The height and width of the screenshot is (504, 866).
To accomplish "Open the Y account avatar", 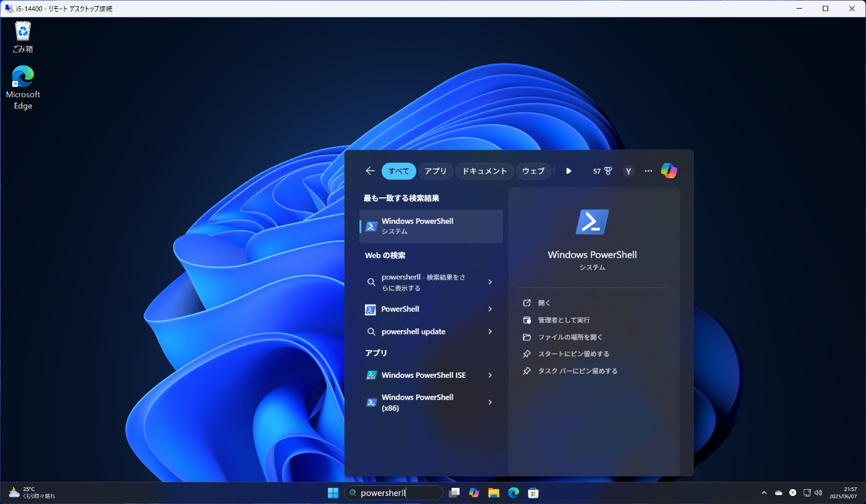I will pos(628,171).
